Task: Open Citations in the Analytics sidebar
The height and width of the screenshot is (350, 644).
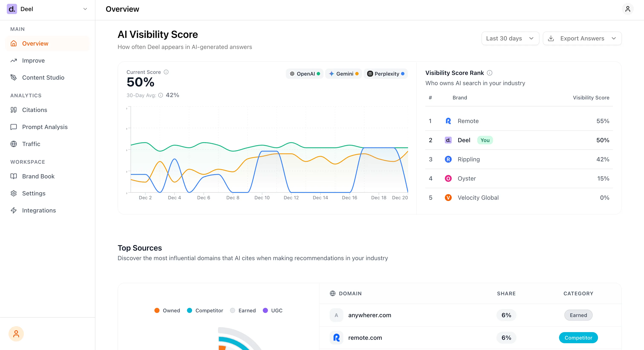Action: 34,110
